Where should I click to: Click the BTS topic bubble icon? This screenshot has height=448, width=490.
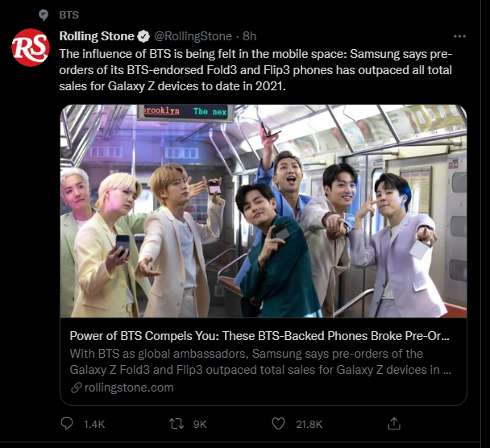[x=44, y=15]
